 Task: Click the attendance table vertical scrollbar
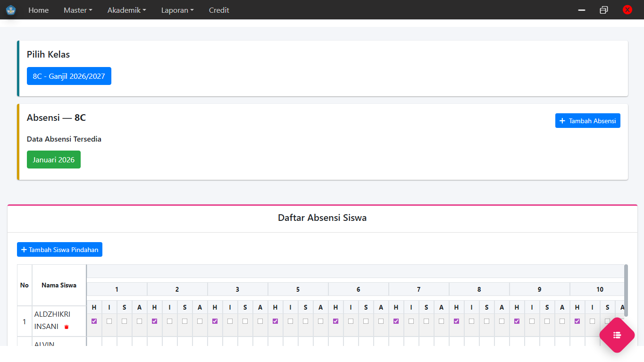(x=626, y=290)
